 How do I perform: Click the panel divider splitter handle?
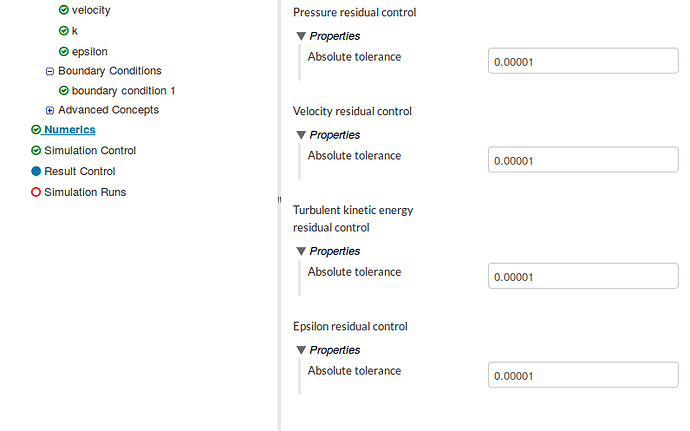[x=279, y=201]
